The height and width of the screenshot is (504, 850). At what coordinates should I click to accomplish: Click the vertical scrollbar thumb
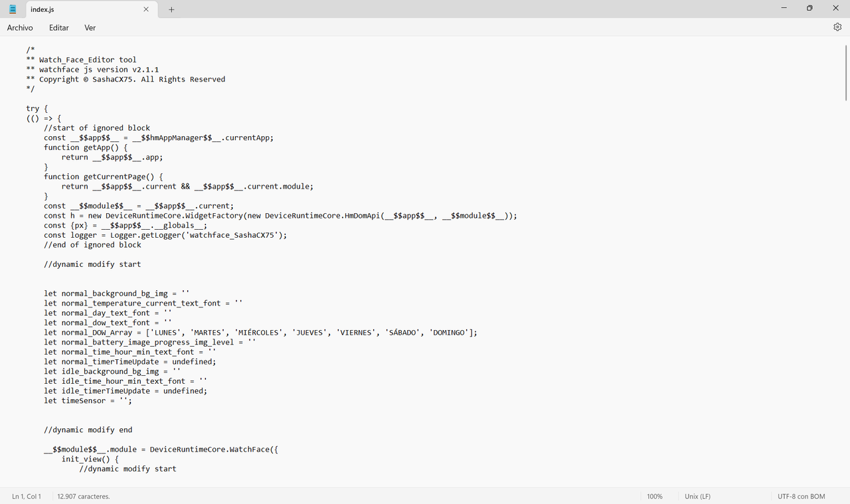[x=846, y=72]
